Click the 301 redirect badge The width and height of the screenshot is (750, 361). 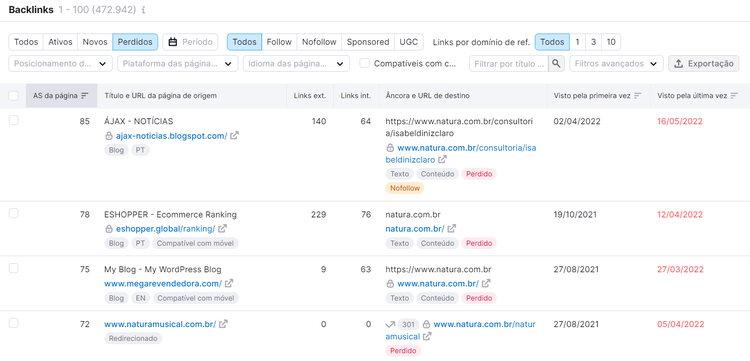point(408,324)
